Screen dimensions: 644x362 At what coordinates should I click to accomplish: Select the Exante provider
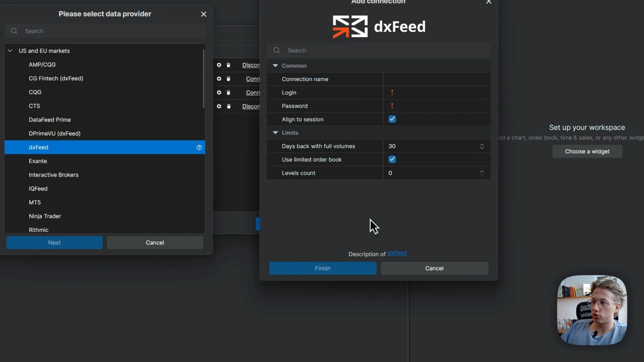105,161
